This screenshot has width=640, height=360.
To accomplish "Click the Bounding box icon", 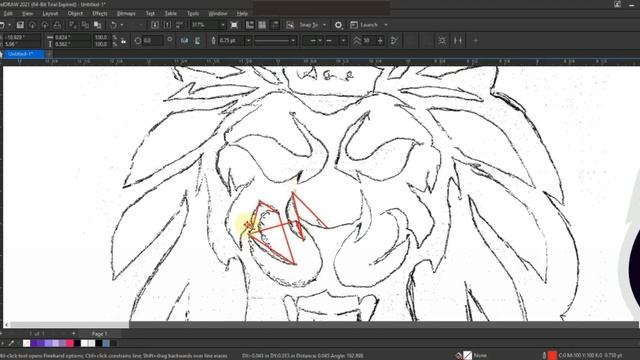I will (442, 40).
